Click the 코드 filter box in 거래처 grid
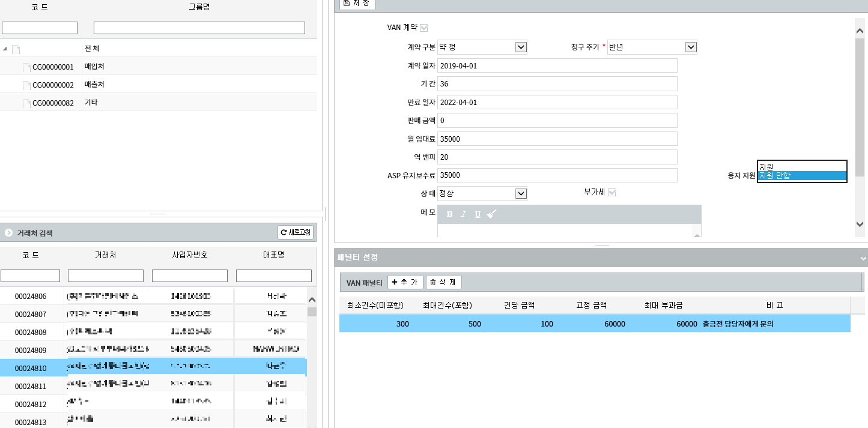The width and height of the screenshot is (868, 428). (x=31, y=276)
